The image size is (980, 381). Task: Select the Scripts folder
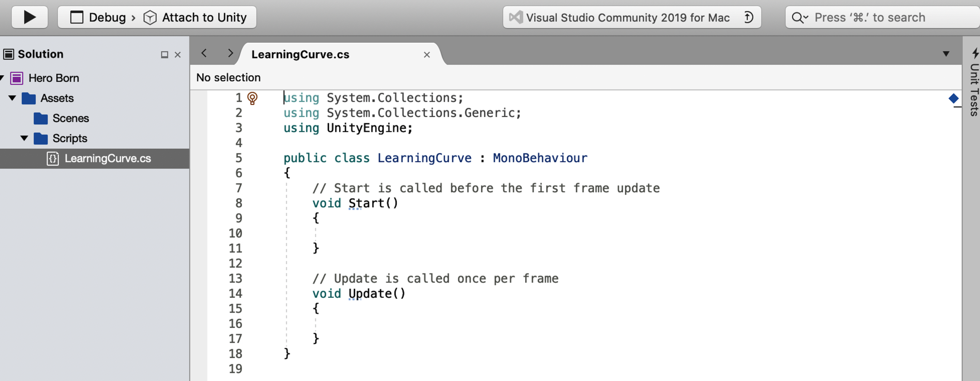tap(70, 138)
